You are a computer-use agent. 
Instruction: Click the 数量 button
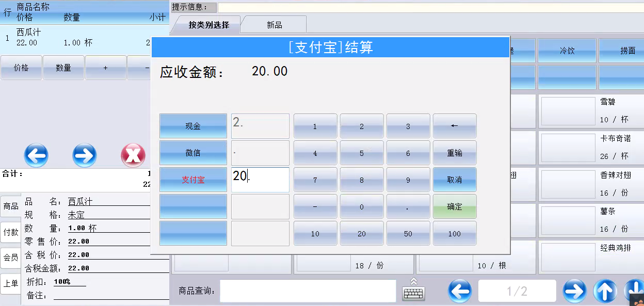pos(63,68)
